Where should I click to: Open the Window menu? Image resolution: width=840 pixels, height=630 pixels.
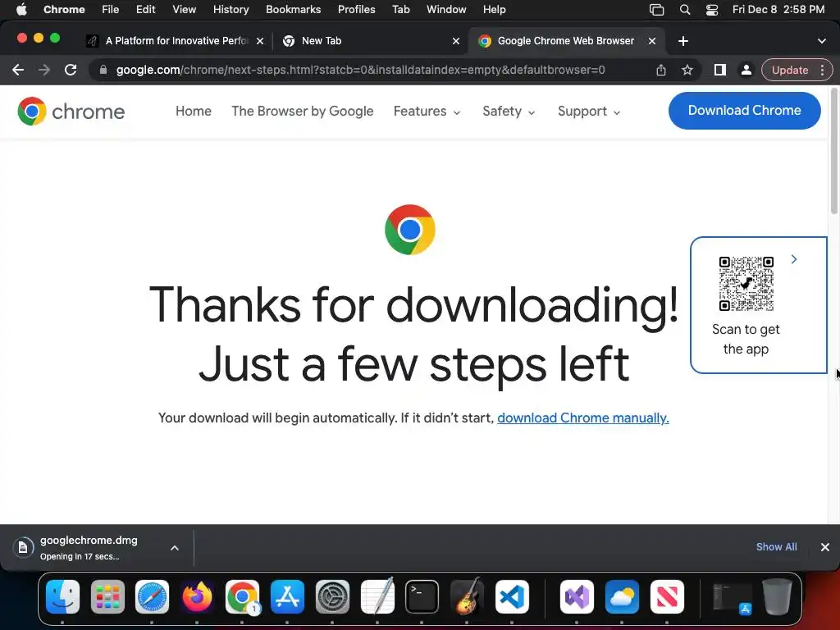click(x=446, y=10)
